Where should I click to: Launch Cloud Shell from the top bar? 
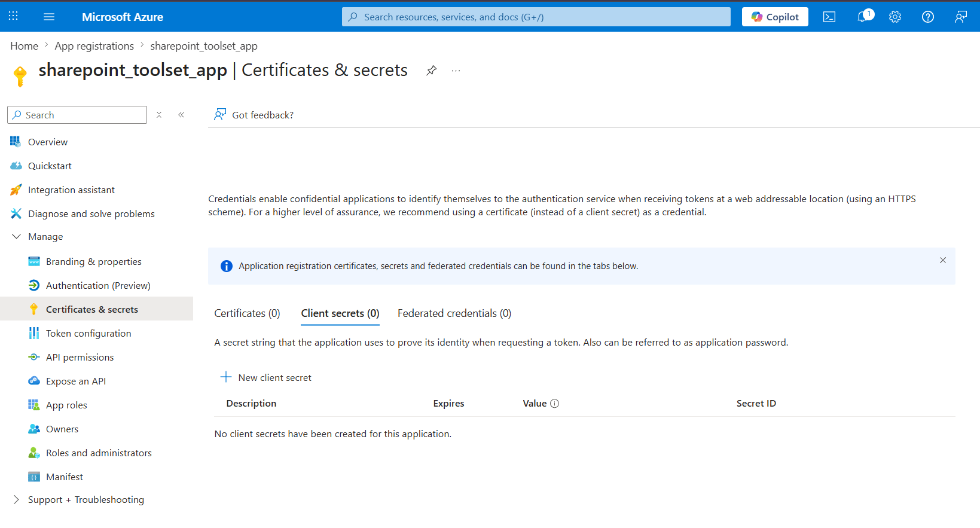(829, 17)
